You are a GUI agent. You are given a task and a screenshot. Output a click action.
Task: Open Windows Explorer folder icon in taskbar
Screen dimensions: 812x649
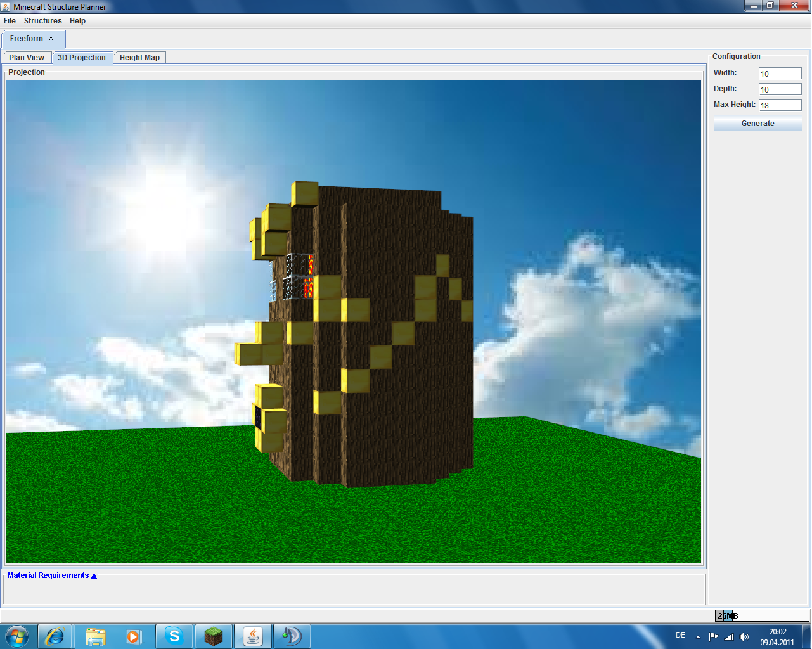[x=95, y=636]
